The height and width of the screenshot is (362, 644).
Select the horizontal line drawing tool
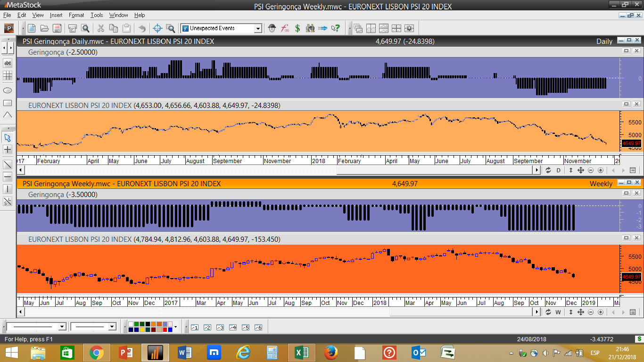click(x=8, y=177)
